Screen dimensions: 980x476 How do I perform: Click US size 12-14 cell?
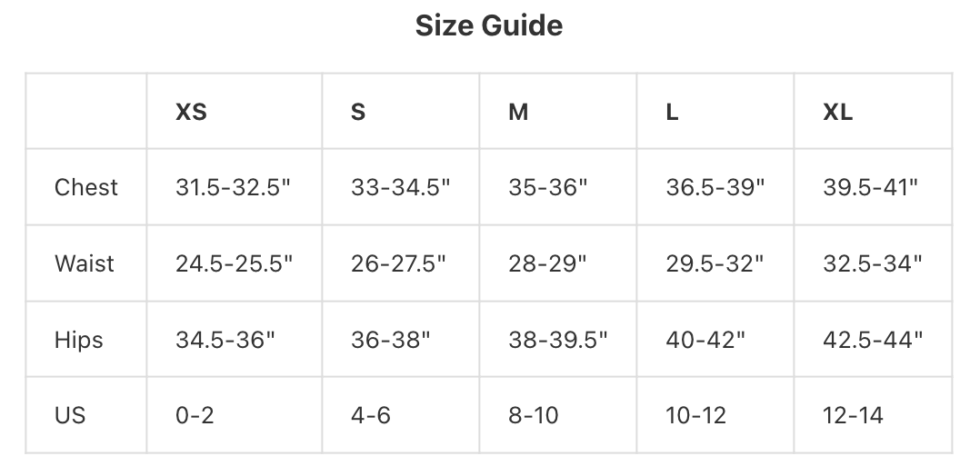(x=854, y=415)
